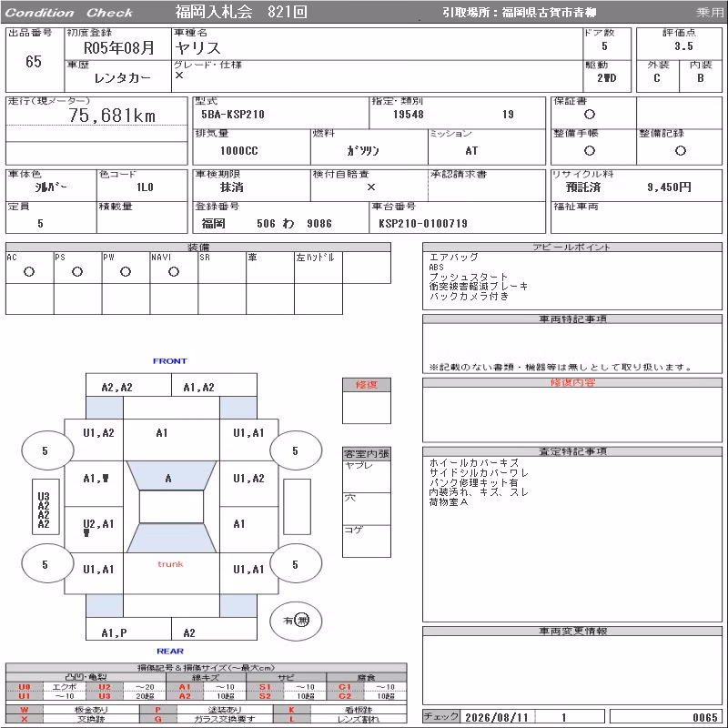Click the red 'trunk' label on diagram
This screenshot has height=728, width=728.
tap(170, 564)
